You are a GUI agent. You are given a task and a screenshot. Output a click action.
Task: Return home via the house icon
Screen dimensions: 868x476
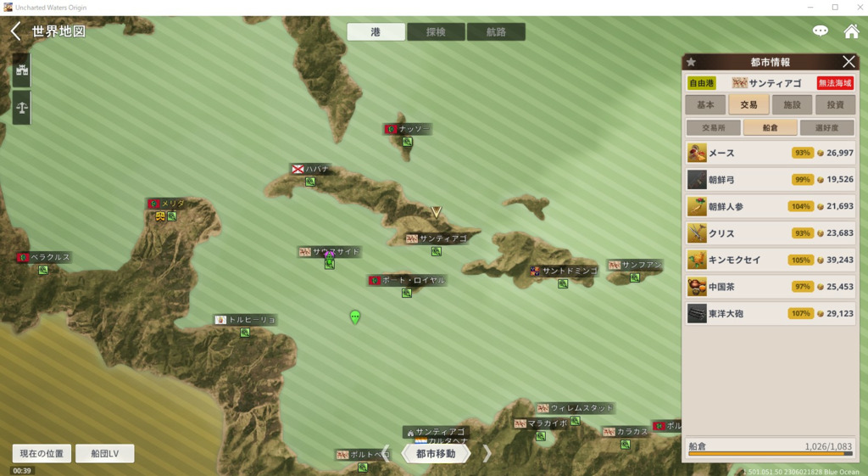(851, 31)
